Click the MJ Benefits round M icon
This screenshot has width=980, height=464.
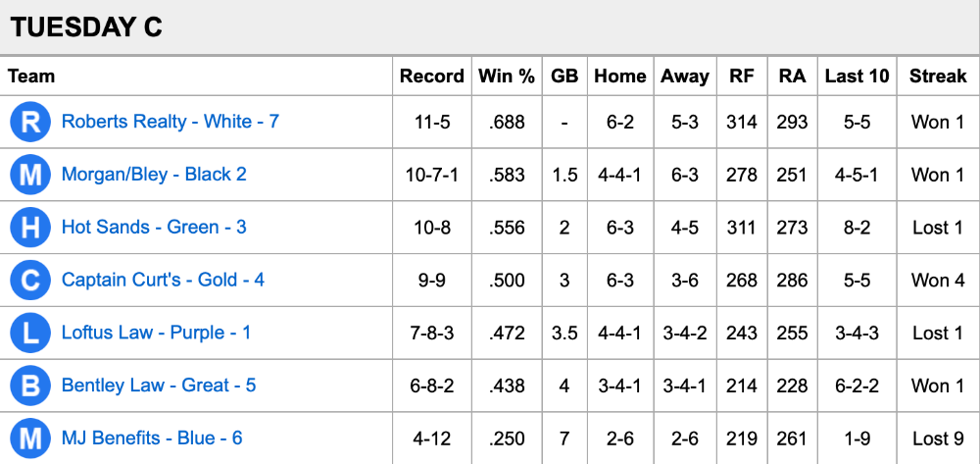[30, 438]
